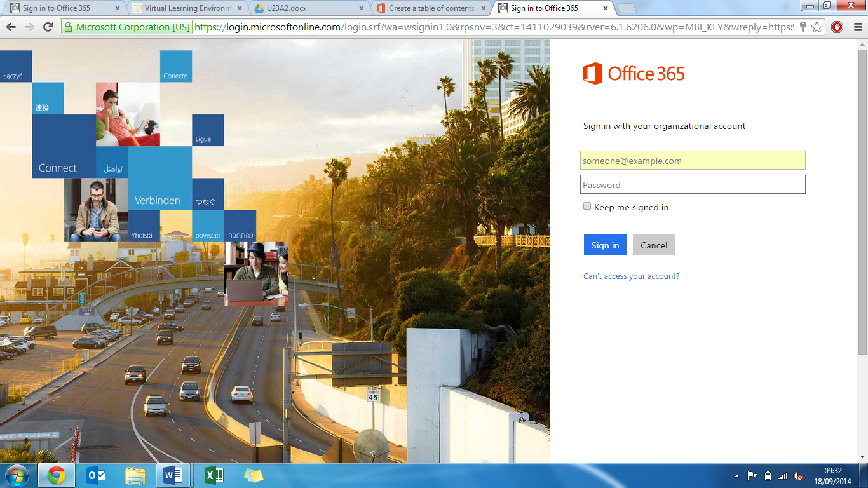Click the Office 365 logo

[x=634, y=73]
